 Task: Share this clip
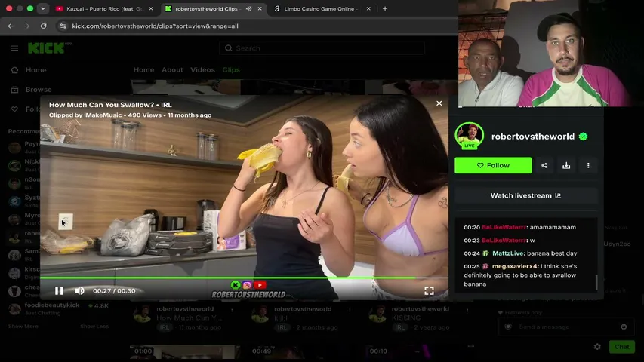click(x=544, y=165)
